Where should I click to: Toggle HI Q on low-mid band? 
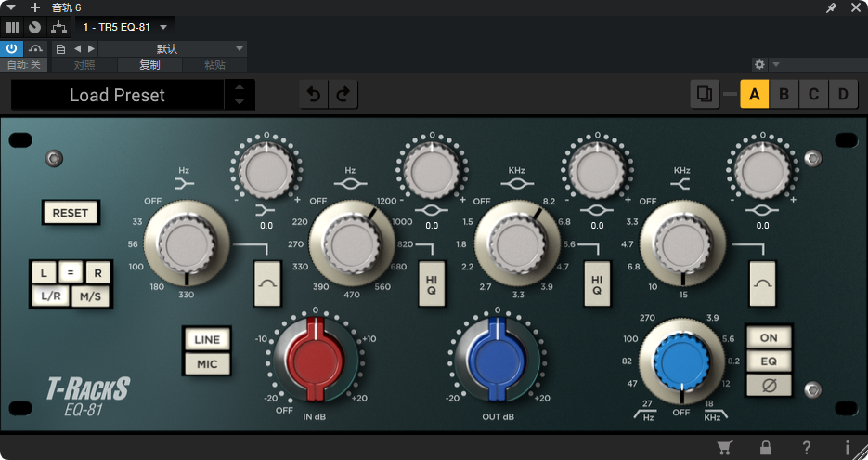pos(432,283)
